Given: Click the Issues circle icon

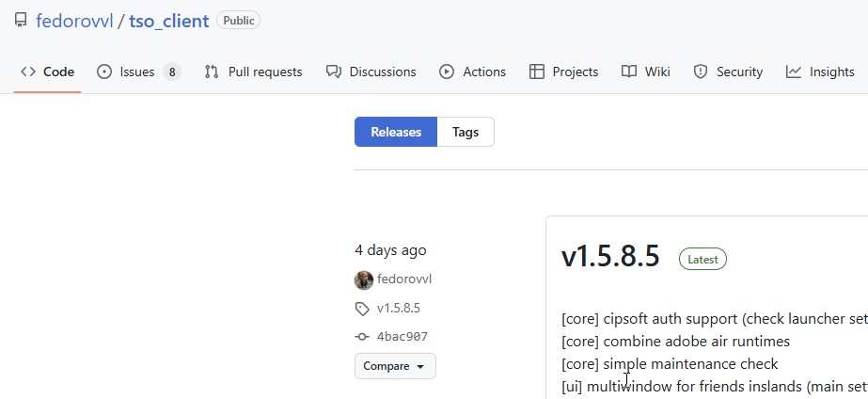Looking at the screenshot, I should (104, 72).
